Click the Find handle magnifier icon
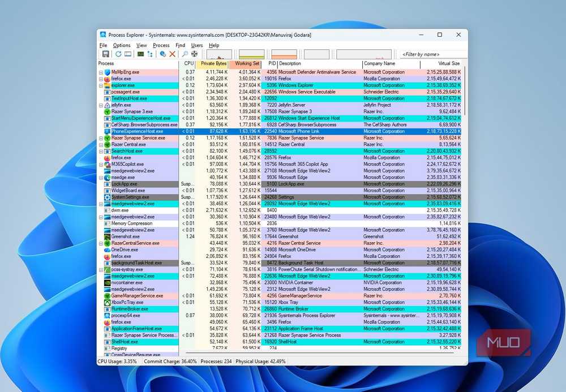This screenshot has width=566, height=392. pyautogui.click(x=185, y=54)
